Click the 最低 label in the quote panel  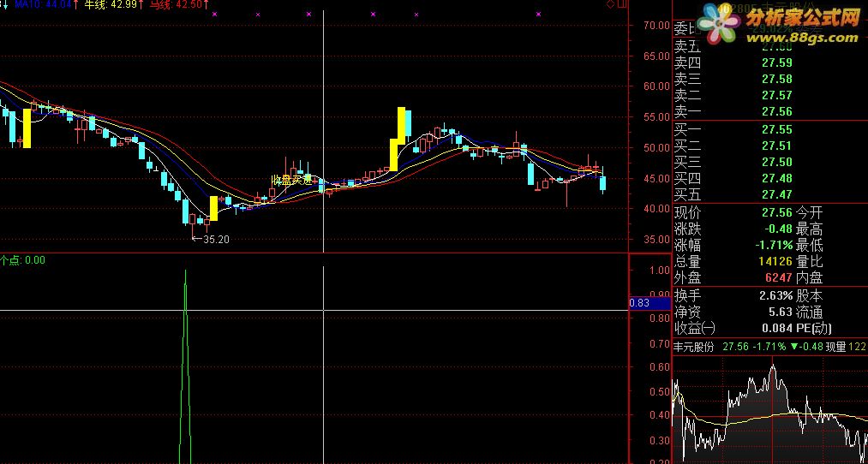click(810, 245)
